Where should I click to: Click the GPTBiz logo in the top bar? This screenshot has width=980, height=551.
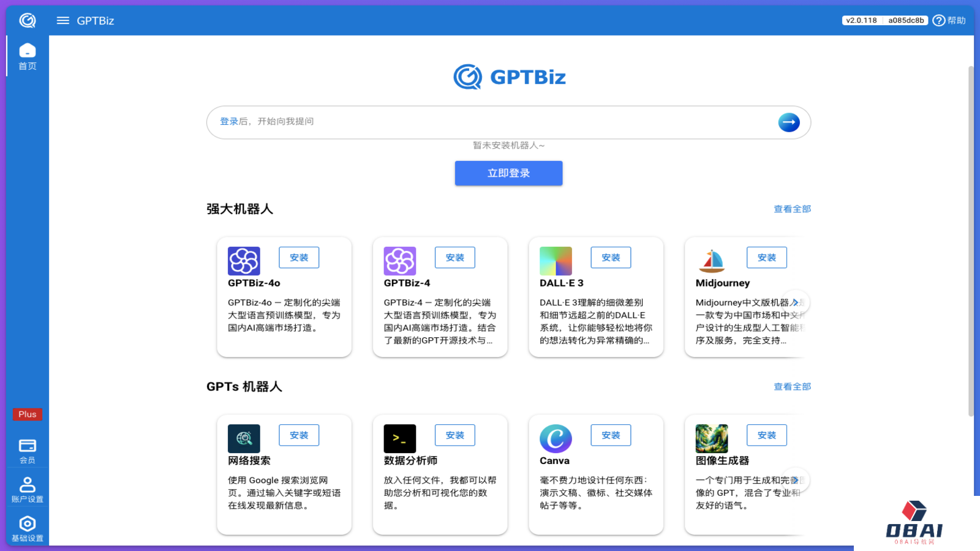28,19
